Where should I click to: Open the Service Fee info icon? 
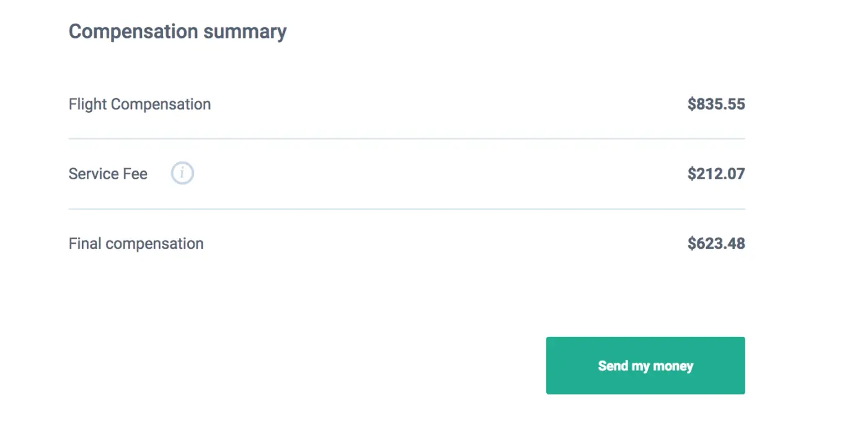[182, 174]
